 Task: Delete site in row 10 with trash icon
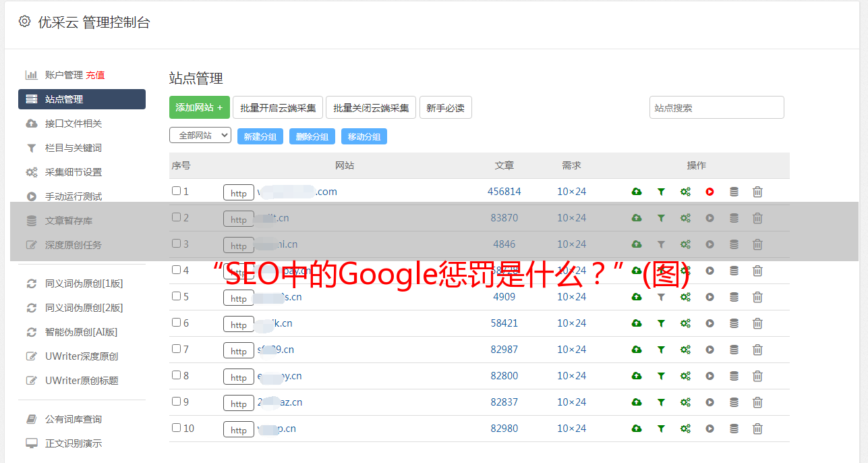[757, 429]
